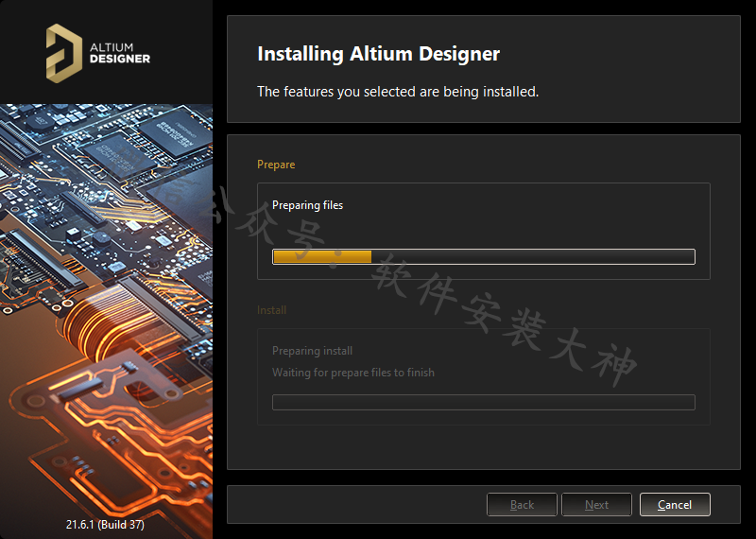Click the disabled Next button
Image resolution: width=756 pixels, height=539 pixels.
(596, 505)
